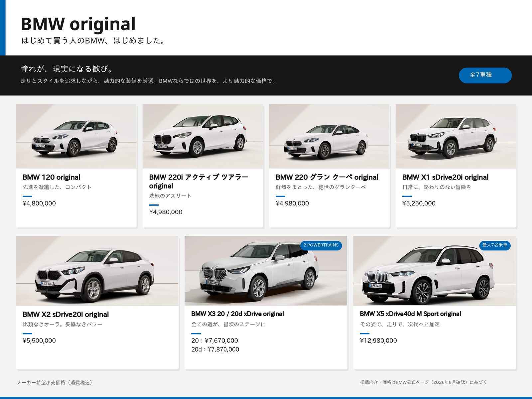
Task: Select the BMW 120 original title
Action: [52, 177]
